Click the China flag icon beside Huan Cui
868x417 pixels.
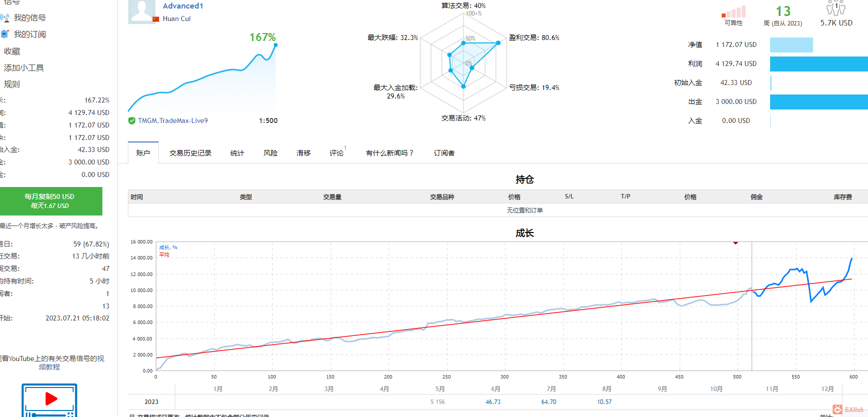pyautogui.click(x=156, y=19)
